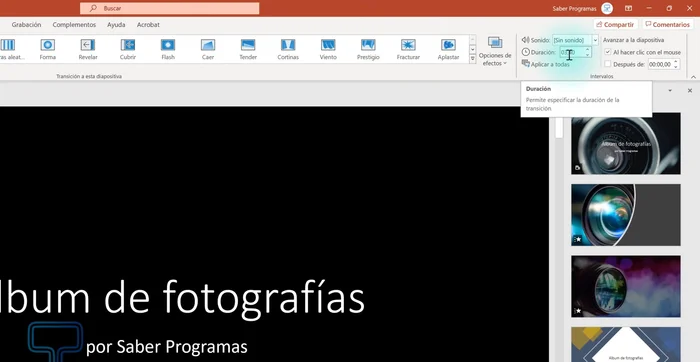Apply the Cubrir transition
This screenshot has height=362, width=700.
128,49
